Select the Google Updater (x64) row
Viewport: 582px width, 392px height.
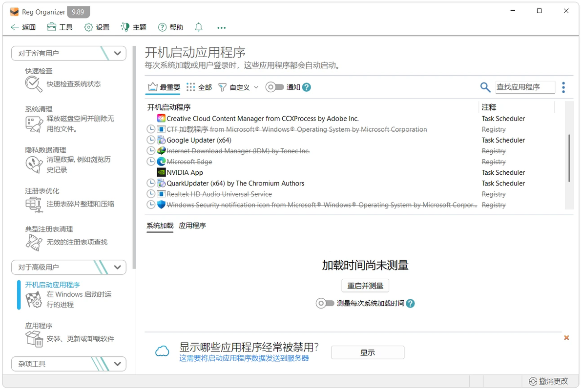click(x=350, y=140)
